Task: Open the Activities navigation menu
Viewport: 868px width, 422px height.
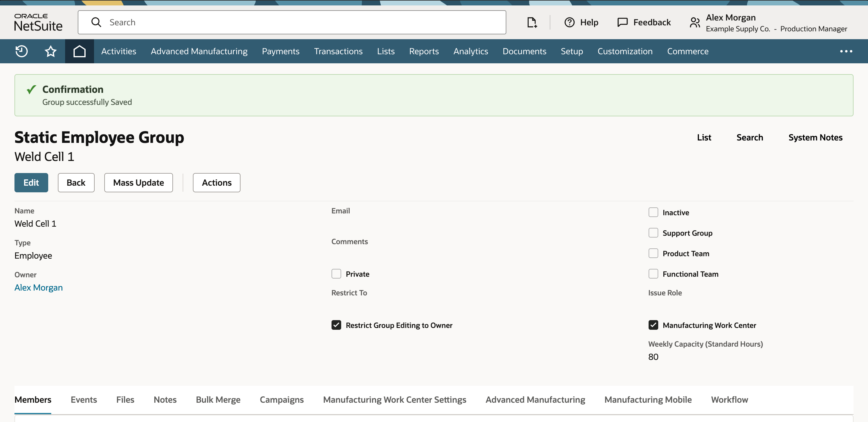Action: pos(119,51)
